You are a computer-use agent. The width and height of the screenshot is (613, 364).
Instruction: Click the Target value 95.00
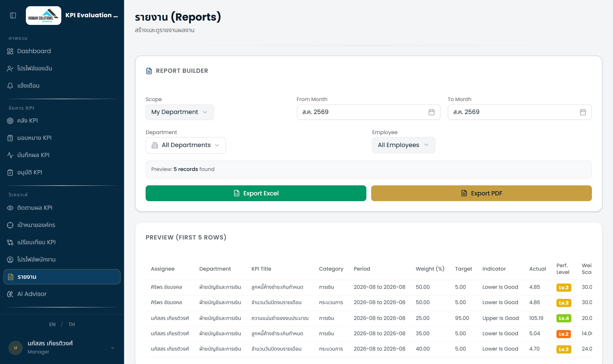(x=462, y=318)
